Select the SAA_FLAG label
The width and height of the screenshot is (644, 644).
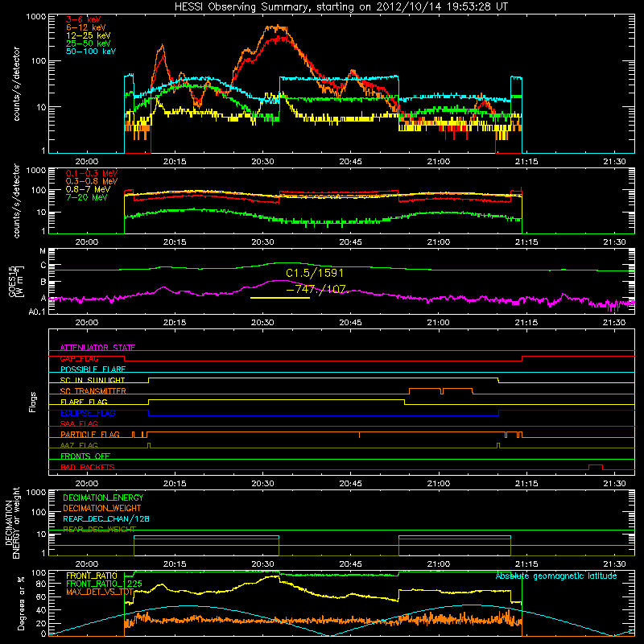pos(79,423)
